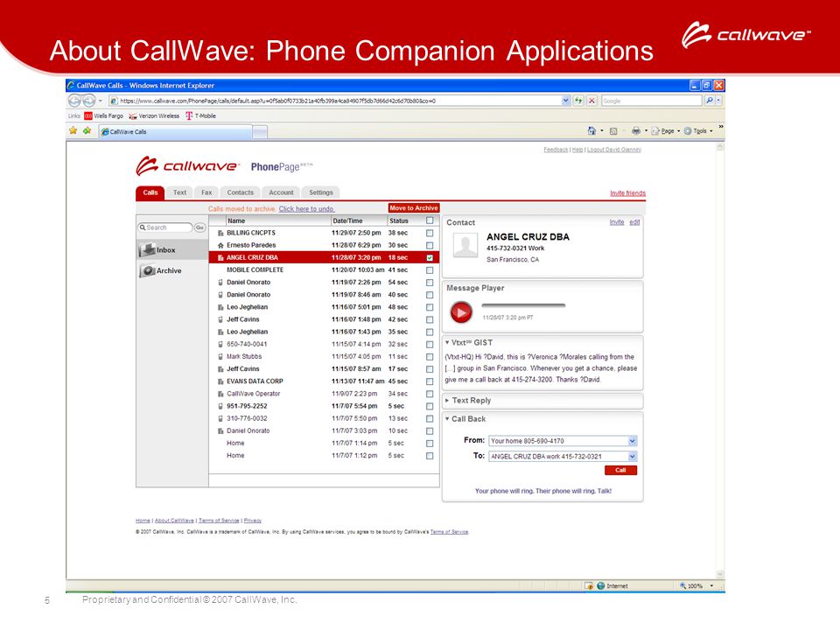Click the new tab button
840x630 pixels.
[x=260, y=132]
